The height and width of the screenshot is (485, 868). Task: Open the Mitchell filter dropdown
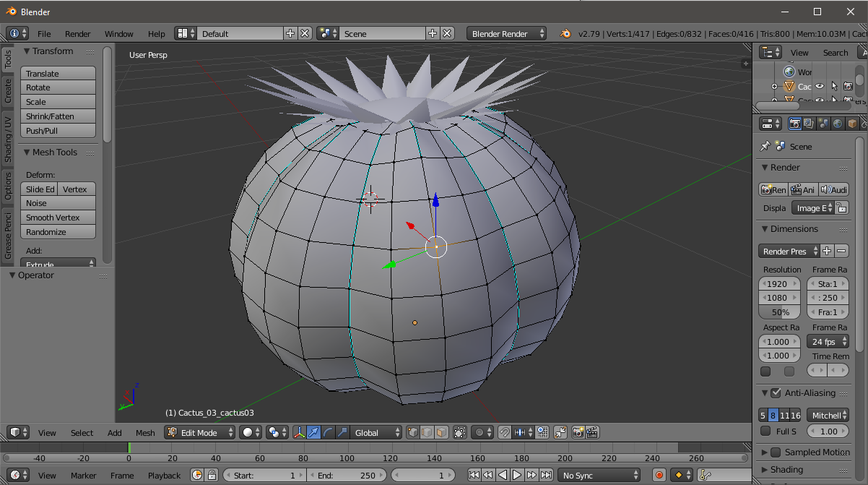(x=828, y=415)
